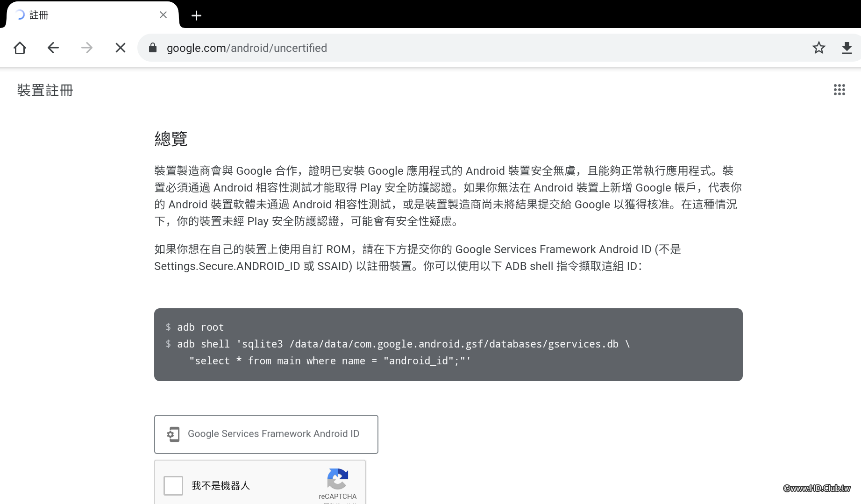Screen dimensions: 861x504
Task: Open downloads using the download icon
Action: tap(847, 48)
